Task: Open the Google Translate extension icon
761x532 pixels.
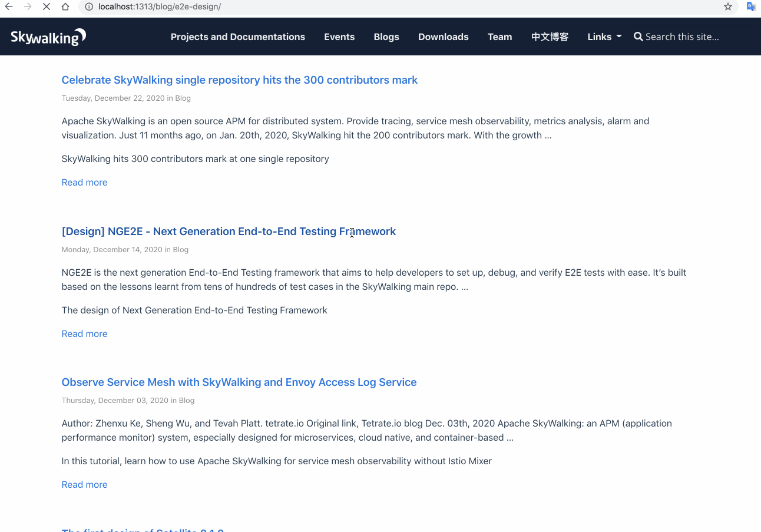Action: (751, 7)
